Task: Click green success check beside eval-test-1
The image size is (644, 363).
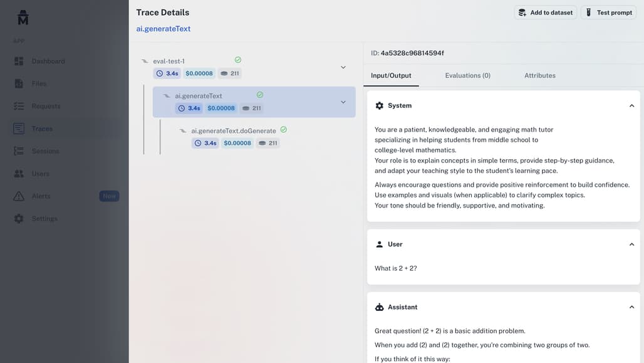Action: pyautogui.click(x=238, y=60)
